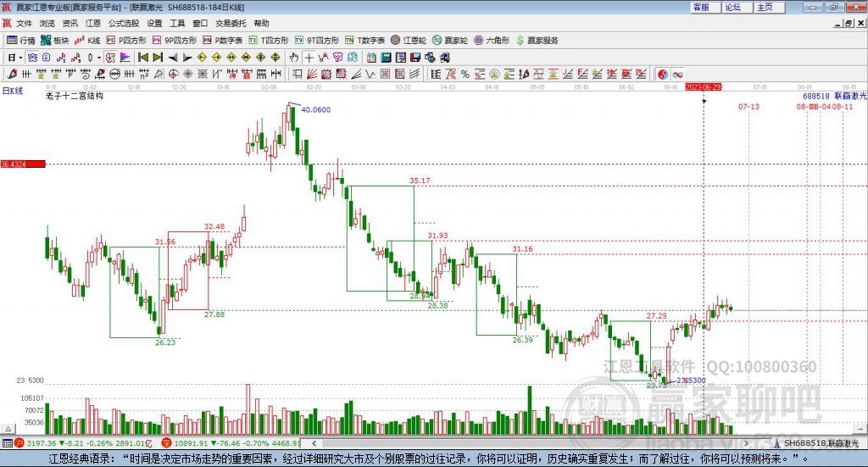Click the red floppy save icon
The height and width of the screenshot is (467, 868).
[415, 58]
